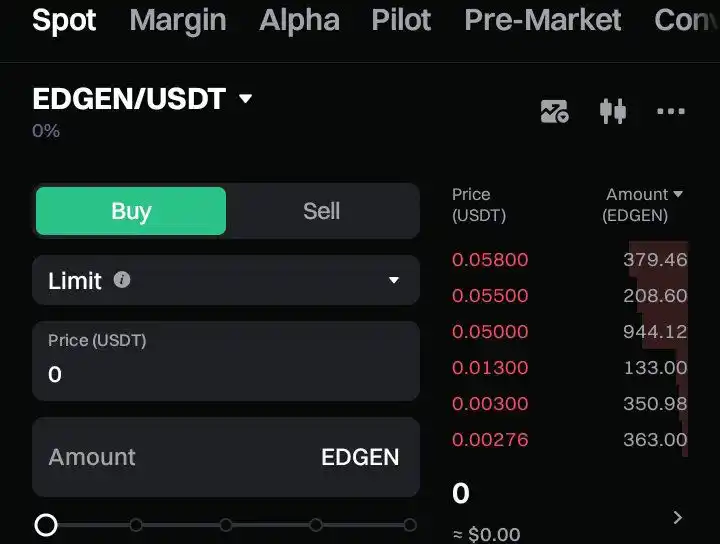The width and height of the screenshot is (720, 544).
Task: Select the 0.05800 ask price row
Action: coord(569,259)
